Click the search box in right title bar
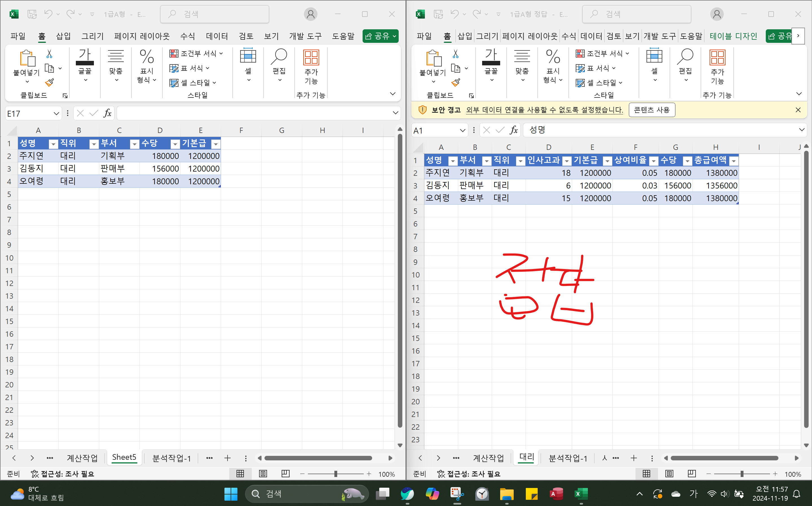The width and height of the screenshot is (812, 506). [x=636, y=14]
